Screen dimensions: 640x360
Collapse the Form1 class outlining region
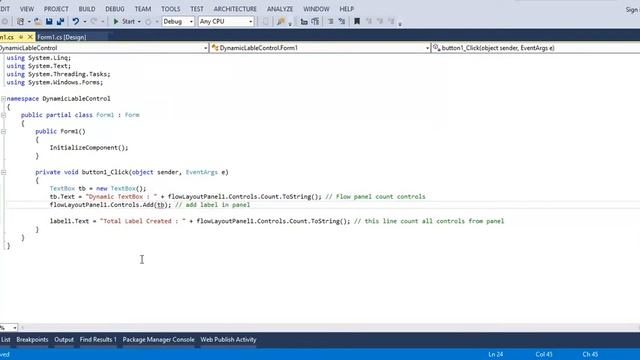tap(3, 115)
